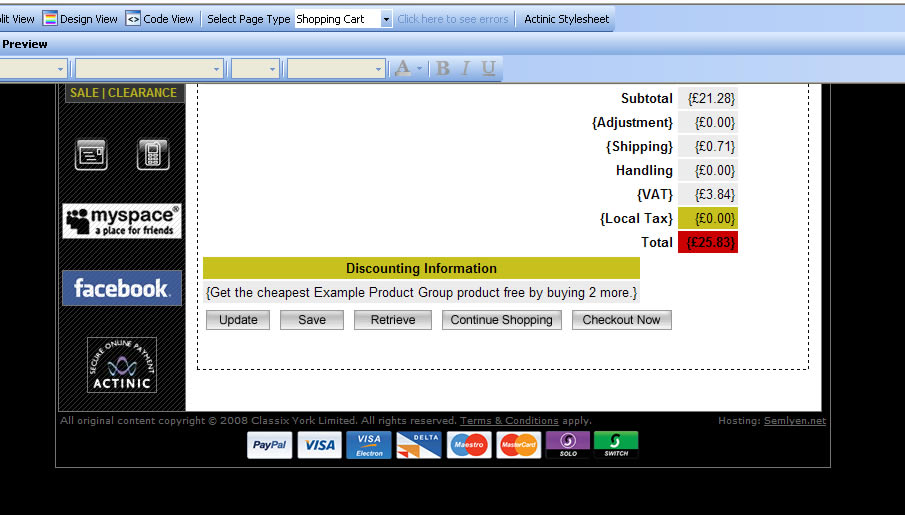Switch to Design View
The image size is (905, 515).
tap(80, 19)
